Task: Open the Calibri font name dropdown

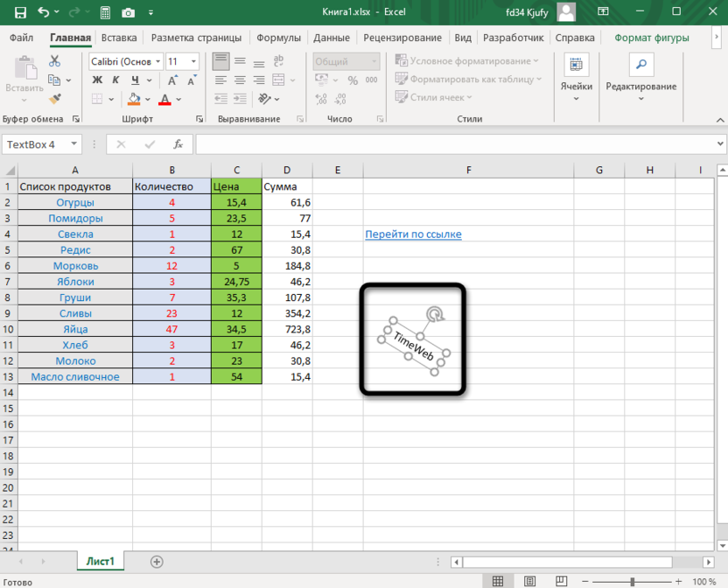Action: point(157,62)
